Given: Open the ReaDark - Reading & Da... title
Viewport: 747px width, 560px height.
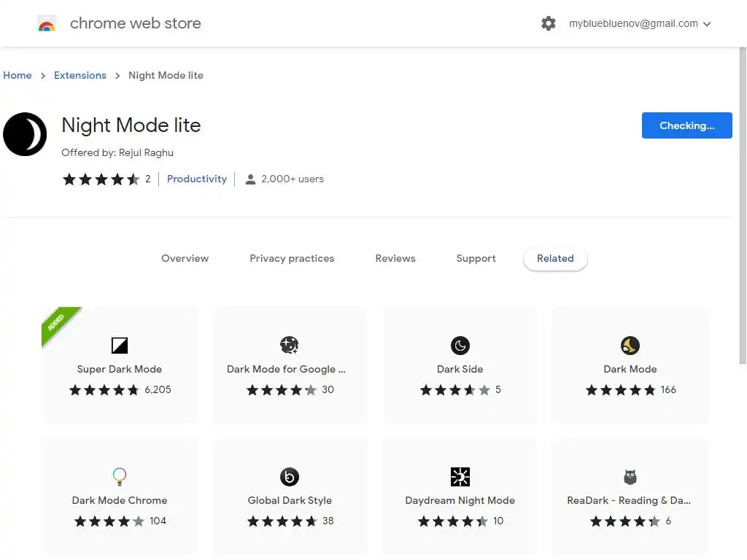Looking at the screenshot, I should pyautogui.click(x=629, y=500).
